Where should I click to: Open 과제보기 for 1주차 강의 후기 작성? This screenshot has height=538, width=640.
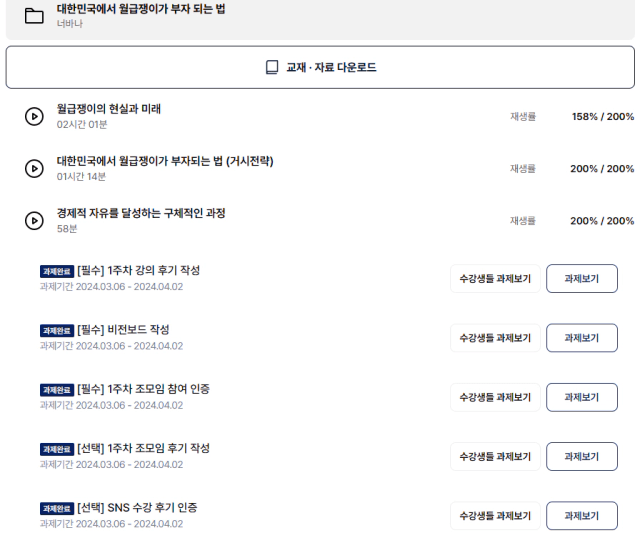pos(582,279)
